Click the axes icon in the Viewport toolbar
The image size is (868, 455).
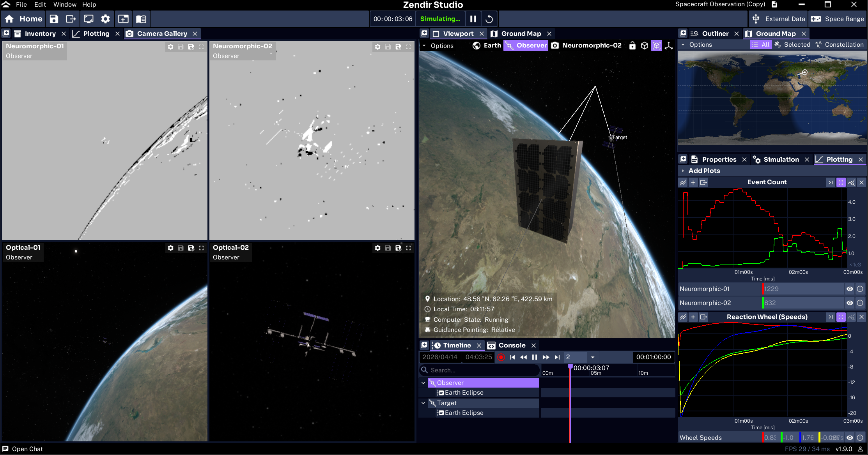[x=669, y=46]
